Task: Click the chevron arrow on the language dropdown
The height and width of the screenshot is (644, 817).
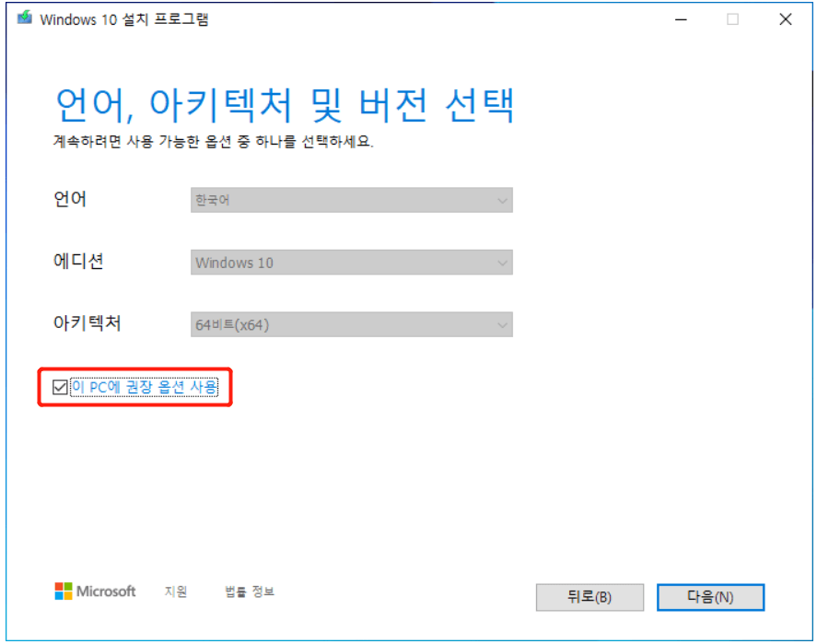Action: click(503, 200)
